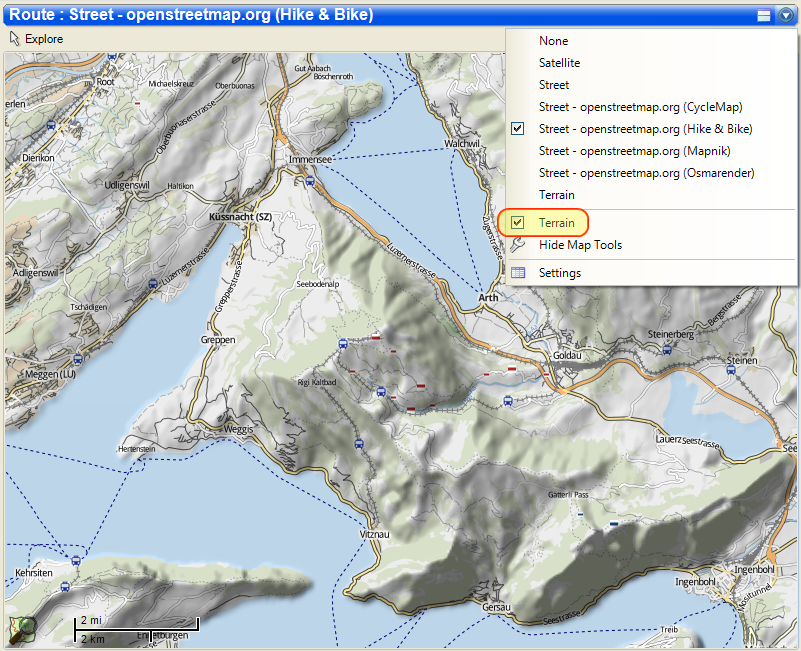Image resolution: width=801 pixels, height=651 pixels.
Task: Click the bus stop icon at Kehrsiten
Action: pyautogui.click(x=76, y=561)
